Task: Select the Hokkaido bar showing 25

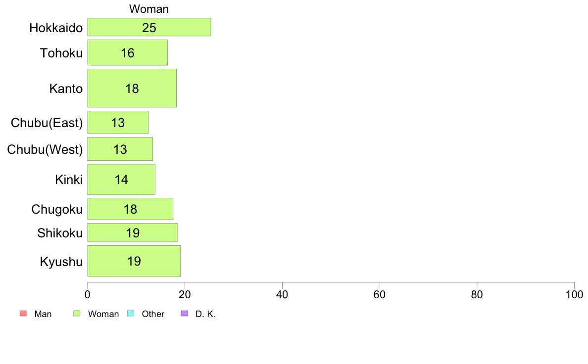Action: (x=149, y=27)
